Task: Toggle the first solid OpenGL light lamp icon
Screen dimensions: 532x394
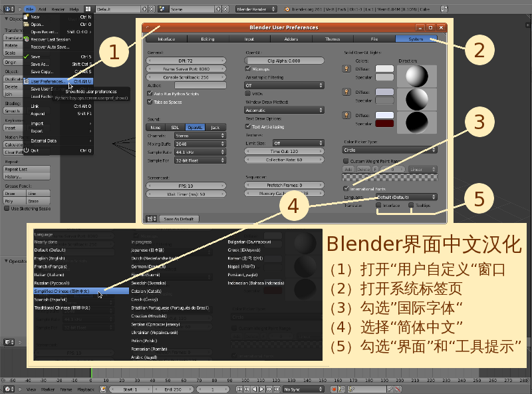Action: pos(346,69)
